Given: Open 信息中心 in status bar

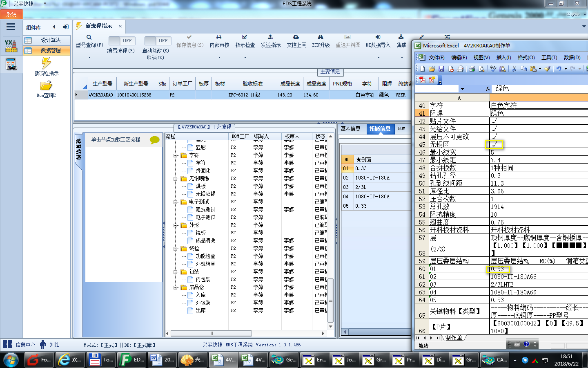Looking at the screenshot, I should 19,345.
